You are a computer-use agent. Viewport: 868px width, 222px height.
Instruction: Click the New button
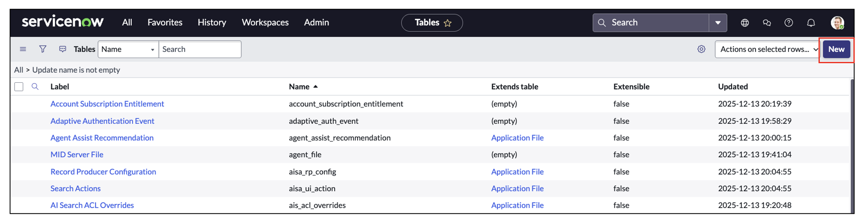[x=836, y=49]
